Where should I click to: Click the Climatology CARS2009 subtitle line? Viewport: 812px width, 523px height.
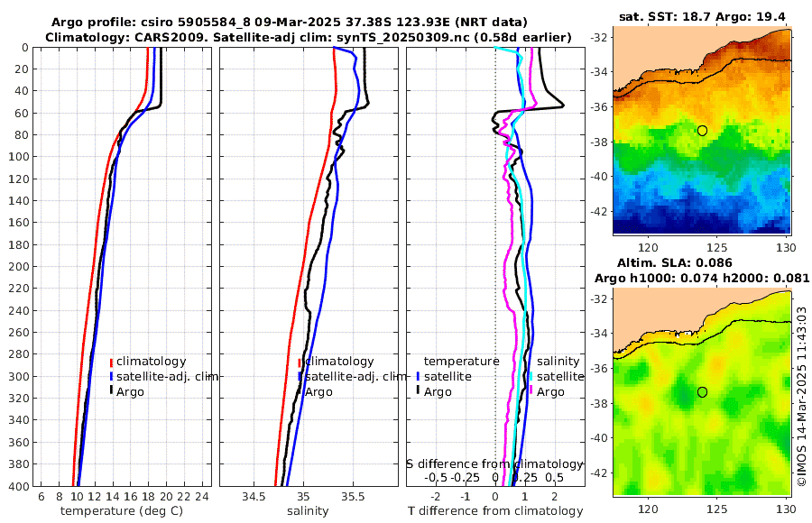click(309, 37)
